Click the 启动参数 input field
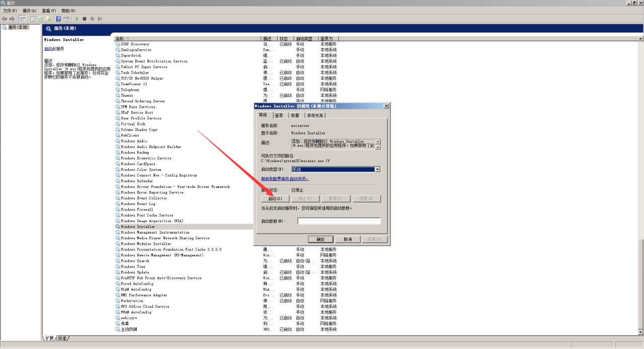 (x=339, y=221)
